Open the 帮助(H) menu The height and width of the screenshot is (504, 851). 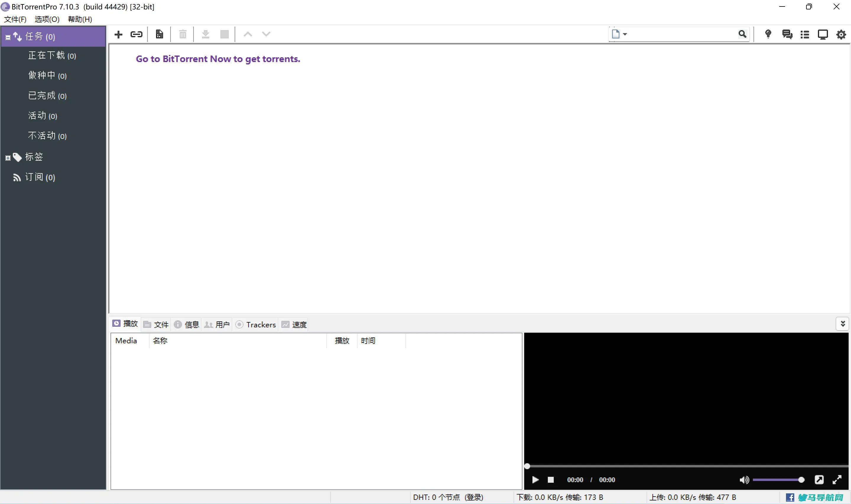[80, 19]
